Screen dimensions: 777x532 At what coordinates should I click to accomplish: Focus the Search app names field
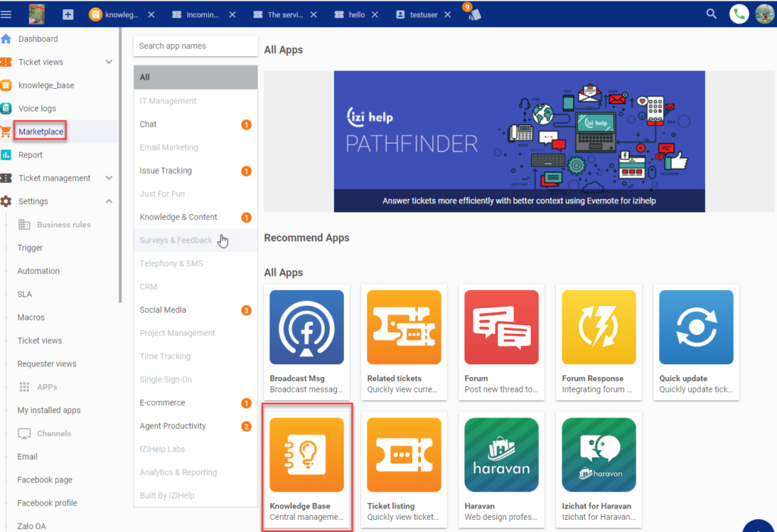coord(195,46)
